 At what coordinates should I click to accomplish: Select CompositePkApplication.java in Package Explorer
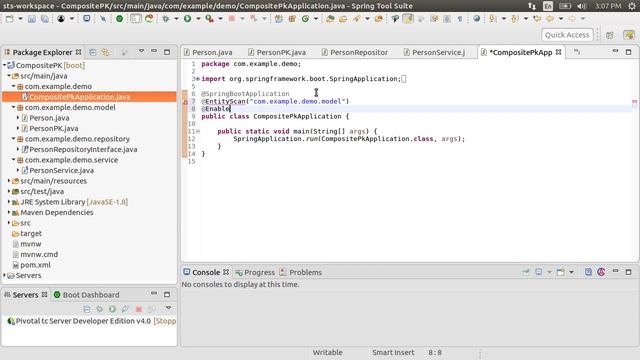click(80, 97)
